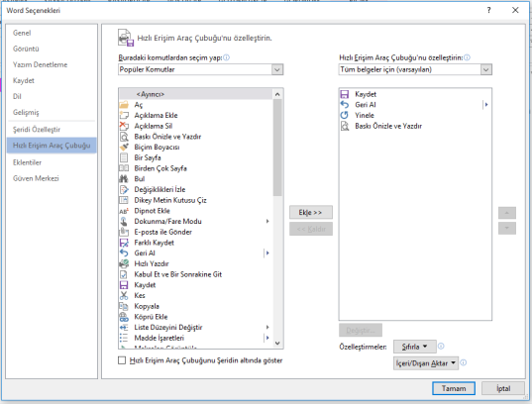Viewport: 532px width, 404px height.
Task: Confirm with the Tamam button
Action: click(454, 388)
